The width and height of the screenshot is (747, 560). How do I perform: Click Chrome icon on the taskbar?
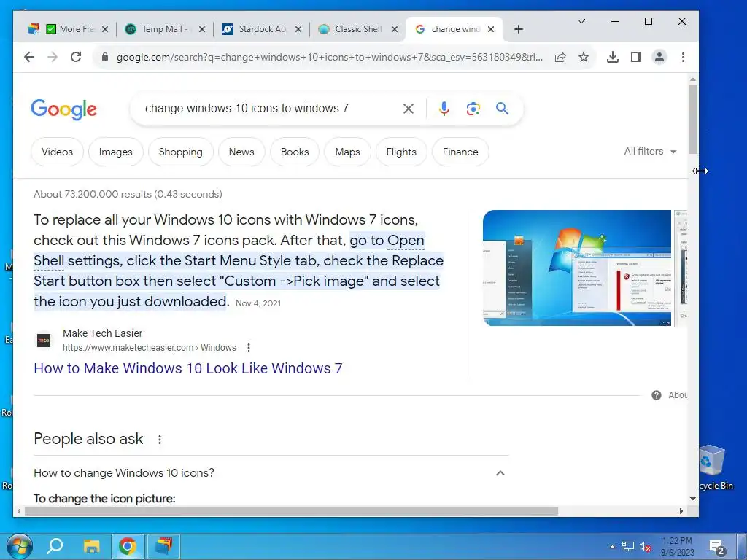point(128,545)
